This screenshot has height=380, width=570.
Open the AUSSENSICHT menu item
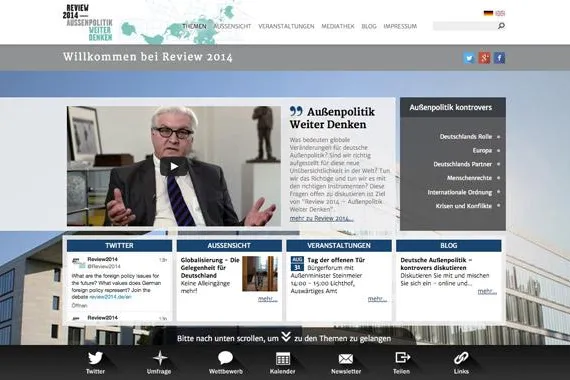232,26
